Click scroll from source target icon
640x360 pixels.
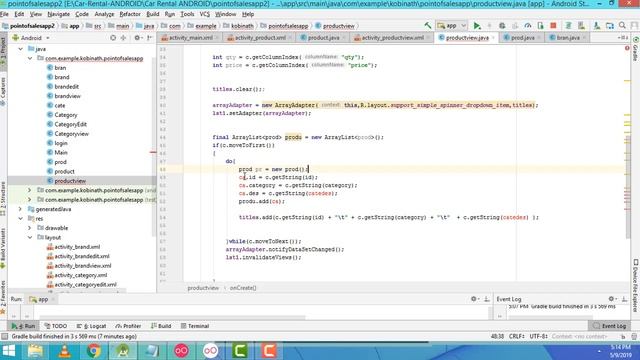coord(113,38)
